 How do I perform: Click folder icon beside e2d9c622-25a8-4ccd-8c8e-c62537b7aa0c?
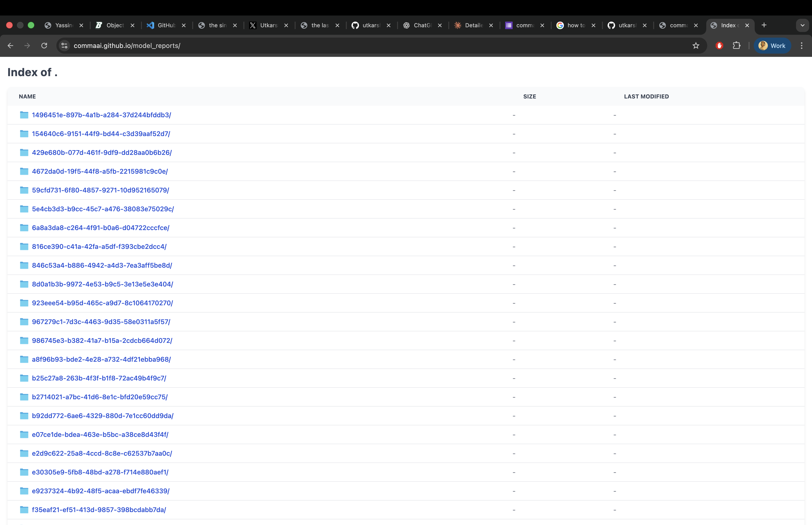coord(24,453)
